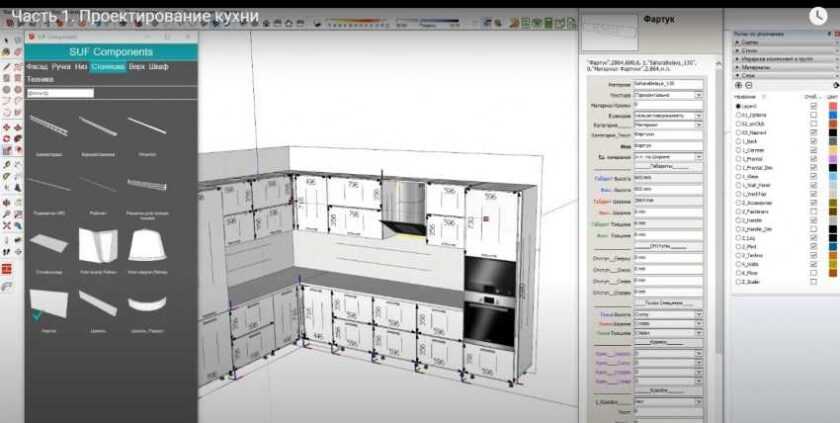Click the clock icon in top right corner
The width and height of the screenshot is (840, 423).
(x=819, y=15)
